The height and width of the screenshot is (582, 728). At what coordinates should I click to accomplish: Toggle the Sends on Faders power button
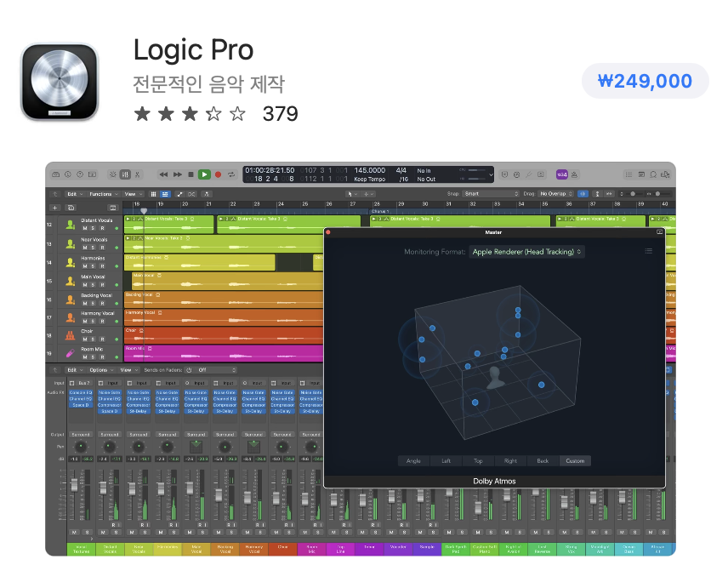(189, 370)
